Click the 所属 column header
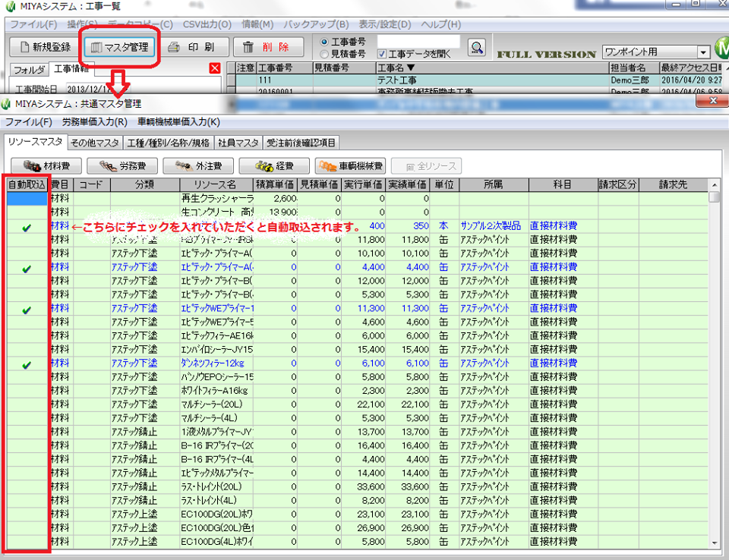This screenshot has width=729, height=560. coord(494,184)
